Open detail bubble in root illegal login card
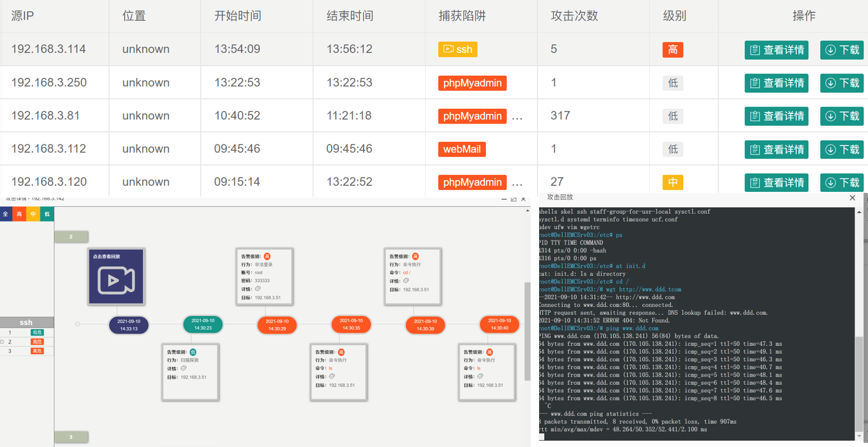 click(258, 289)
